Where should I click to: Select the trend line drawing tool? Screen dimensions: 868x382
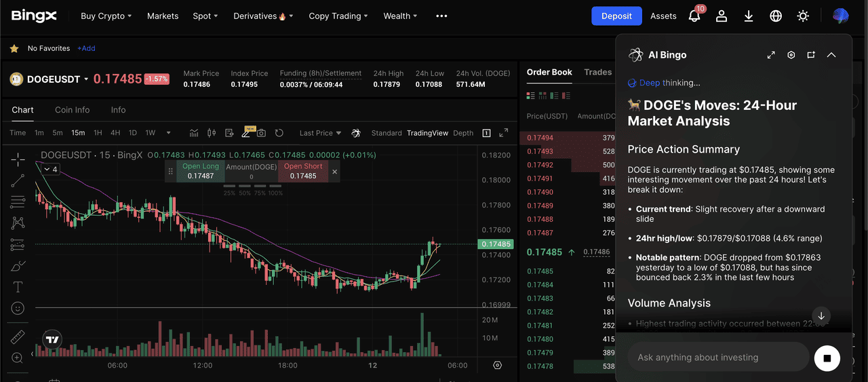click(x=18, y=180)
